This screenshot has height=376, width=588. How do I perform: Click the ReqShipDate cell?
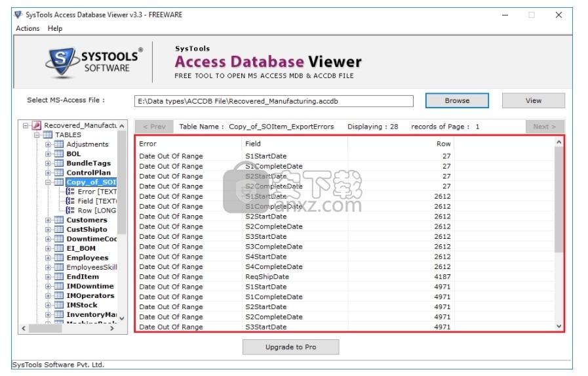(267, 276)
